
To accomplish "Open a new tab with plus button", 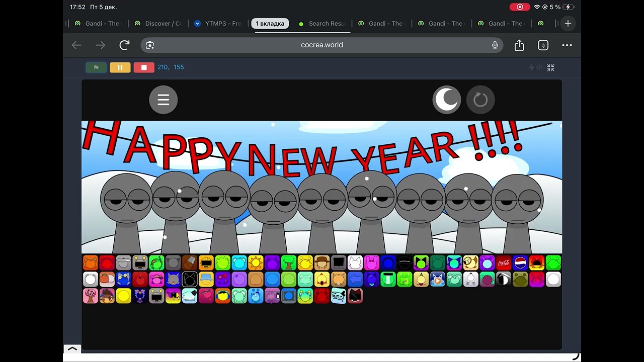I will [568, 24].
